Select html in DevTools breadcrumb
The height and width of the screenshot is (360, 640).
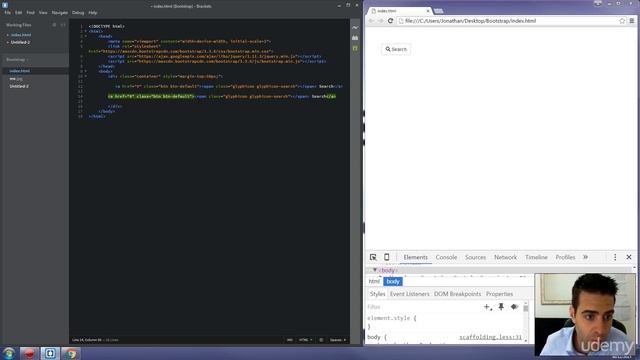374,282
